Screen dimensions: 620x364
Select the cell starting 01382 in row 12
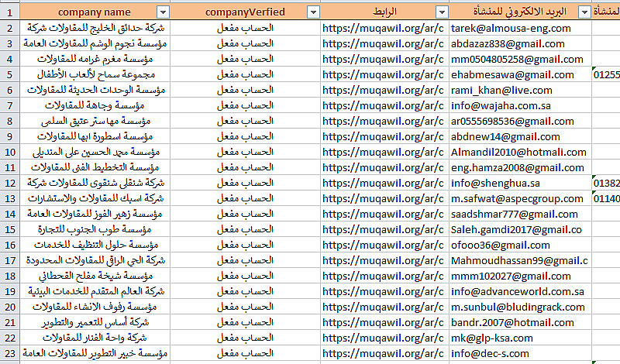click(x=606, y=183)
